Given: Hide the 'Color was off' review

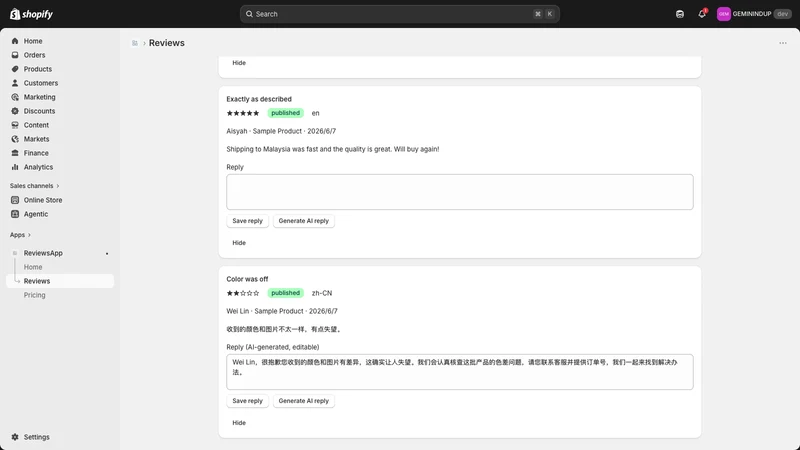Looking at the screenshot, I should tap(239, 423).
